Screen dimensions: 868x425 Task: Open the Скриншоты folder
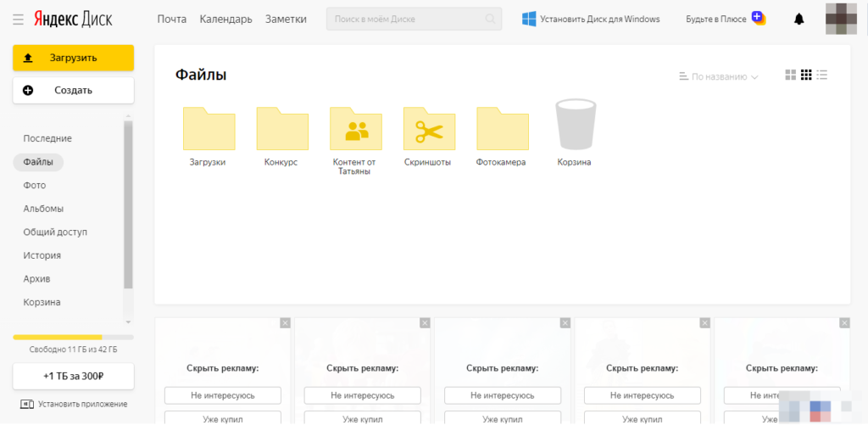(429, 129)
